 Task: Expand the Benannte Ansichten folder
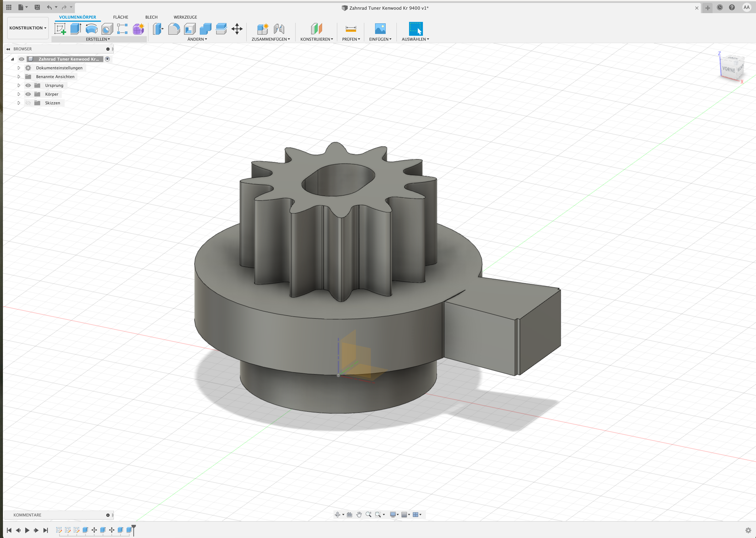coord(19,76)
